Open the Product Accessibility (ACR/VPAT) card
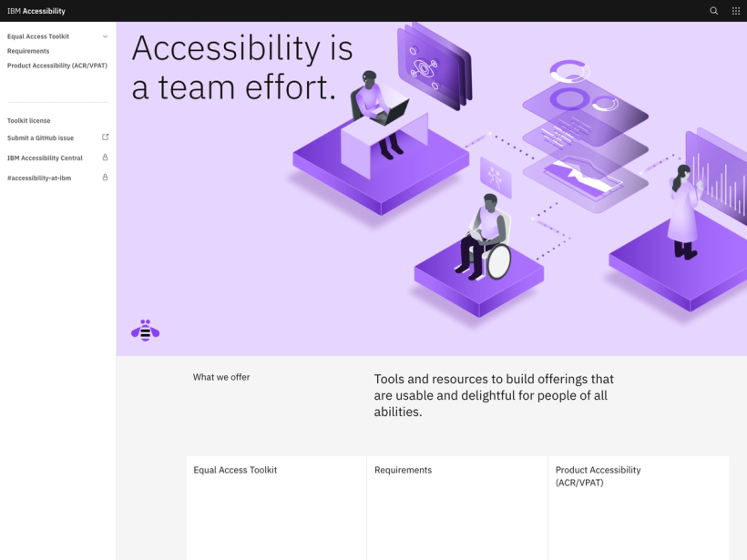The width and height of the screenshot is (747, 560). pos(639,508)
